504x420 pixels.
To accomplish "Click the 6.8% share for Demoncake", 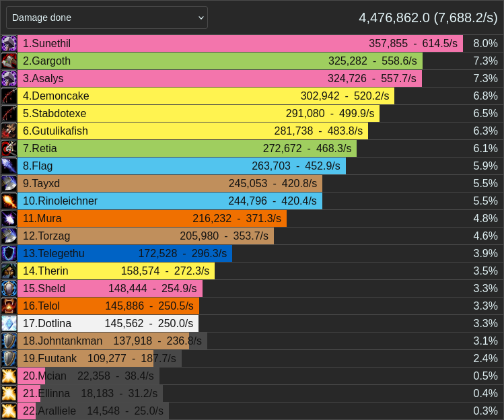I will coord(485,96).
